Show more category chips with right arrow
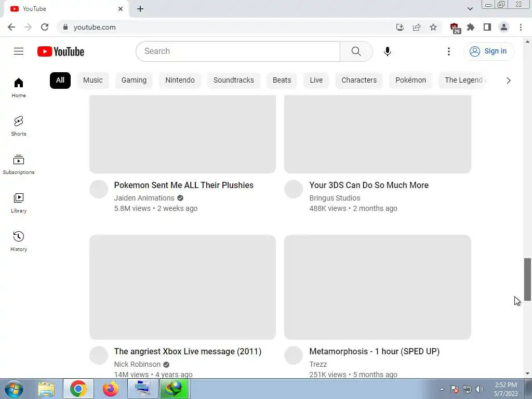The image size is (532, 399). tap(508, 81)
